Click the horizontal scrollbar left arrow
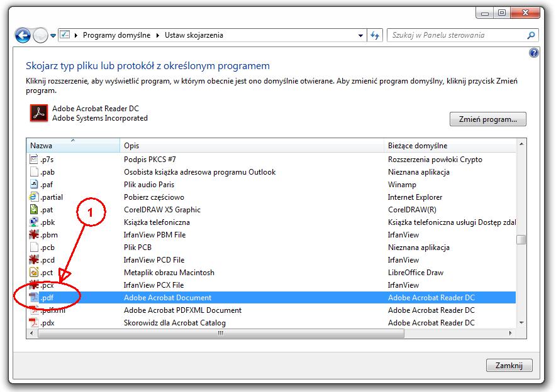The width and height of the screenshot is (556, 392). [x=32, y=333]
